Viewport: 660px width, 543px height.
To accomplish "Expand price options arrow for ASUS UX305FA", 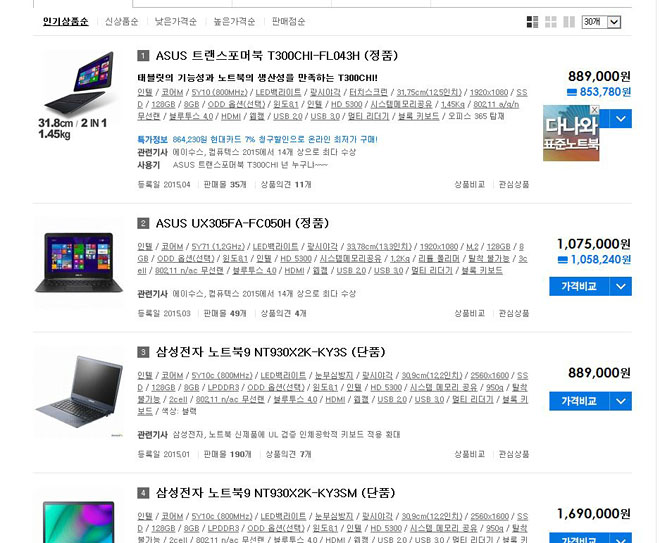I will click(x=620, y=287).
